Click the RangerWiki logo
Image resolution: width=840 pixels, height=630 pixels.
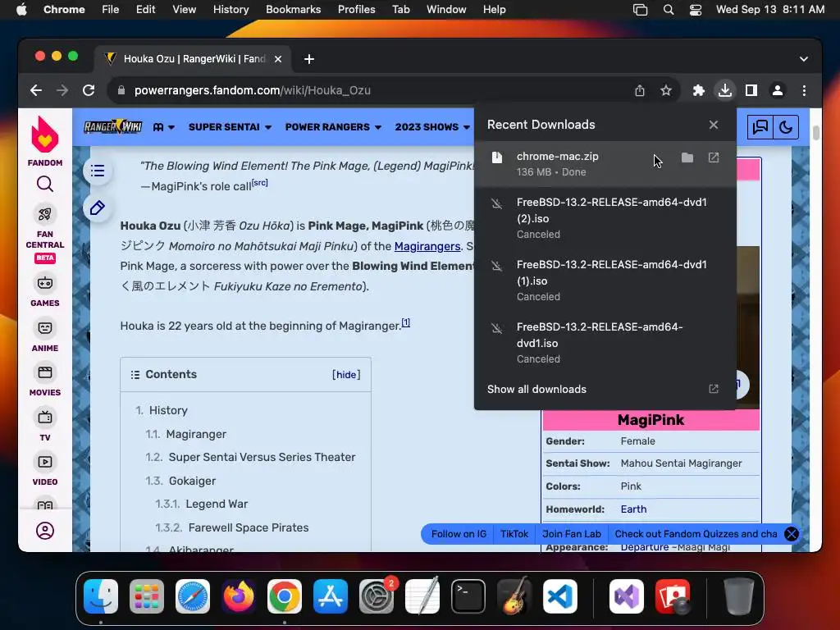113,127
